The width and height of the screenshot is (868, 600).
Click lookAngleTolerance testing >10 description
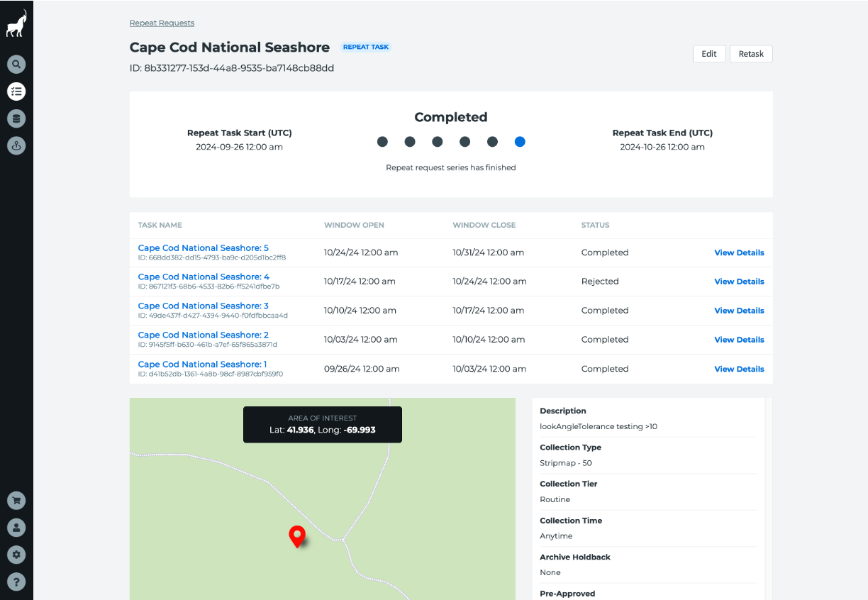click(x=599, y=427)
